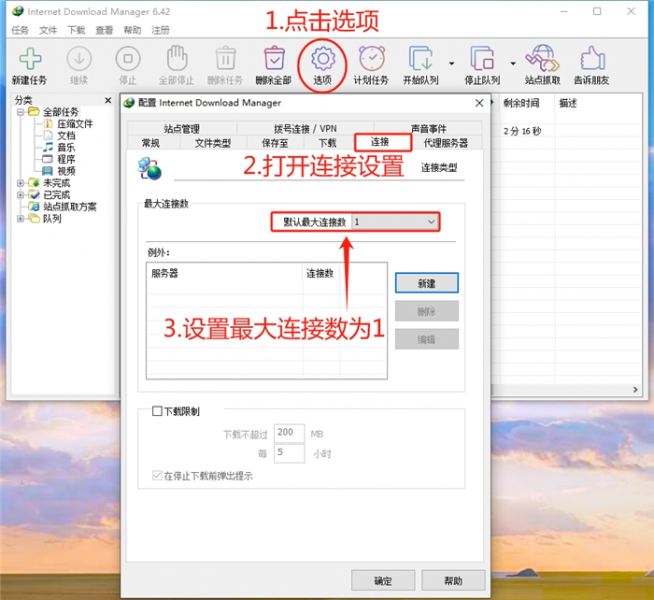654x600 pixels.
Task: Click the 服务器 column header
Action: click(x=224, y=274)
